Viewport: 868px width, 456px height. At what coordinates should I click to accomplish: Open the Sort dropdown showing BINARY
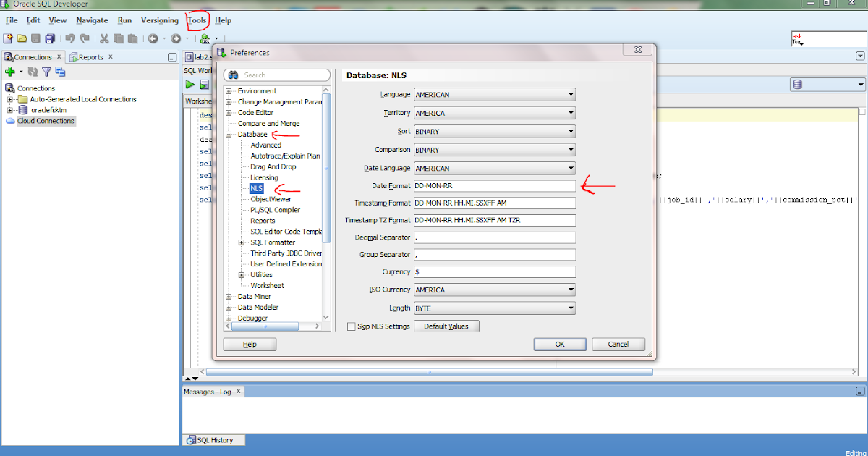click(571, 131)
